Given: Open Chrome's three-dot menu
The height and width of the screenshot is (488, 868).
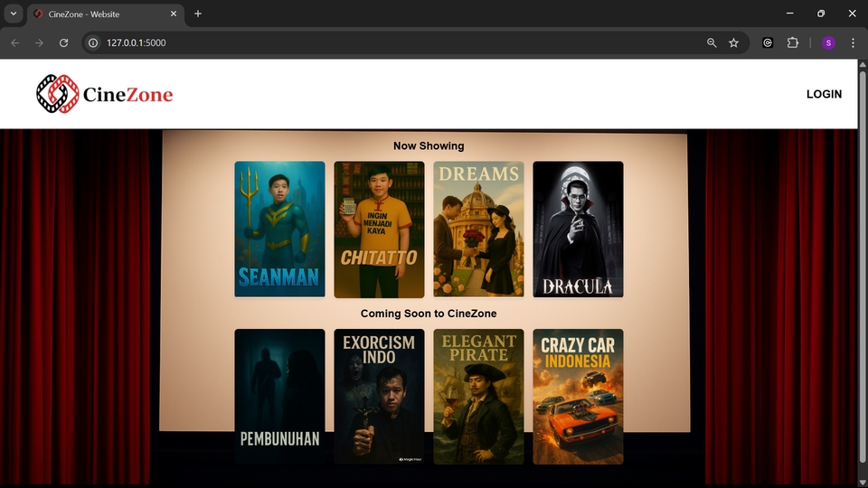Looking at the screenshot, I should [x=853, y=42].
